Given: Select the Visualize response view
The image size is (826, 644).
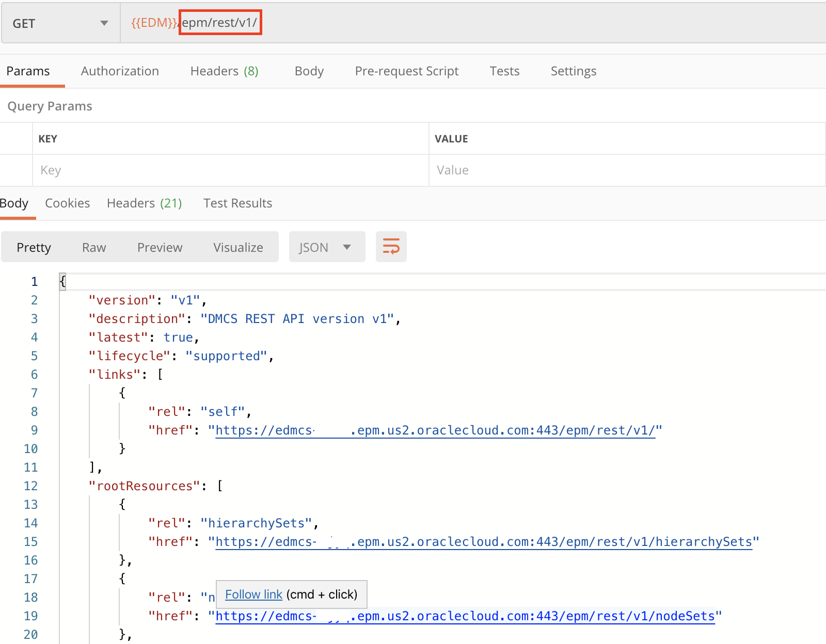Looking at the screenshot, I should [238, 248].
